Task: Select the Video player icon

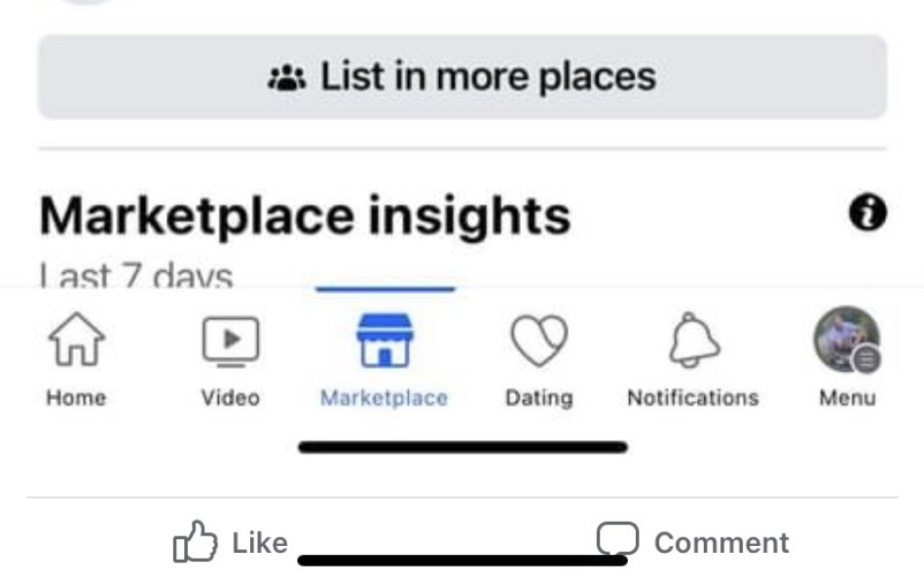Action: tap(232, 340)
